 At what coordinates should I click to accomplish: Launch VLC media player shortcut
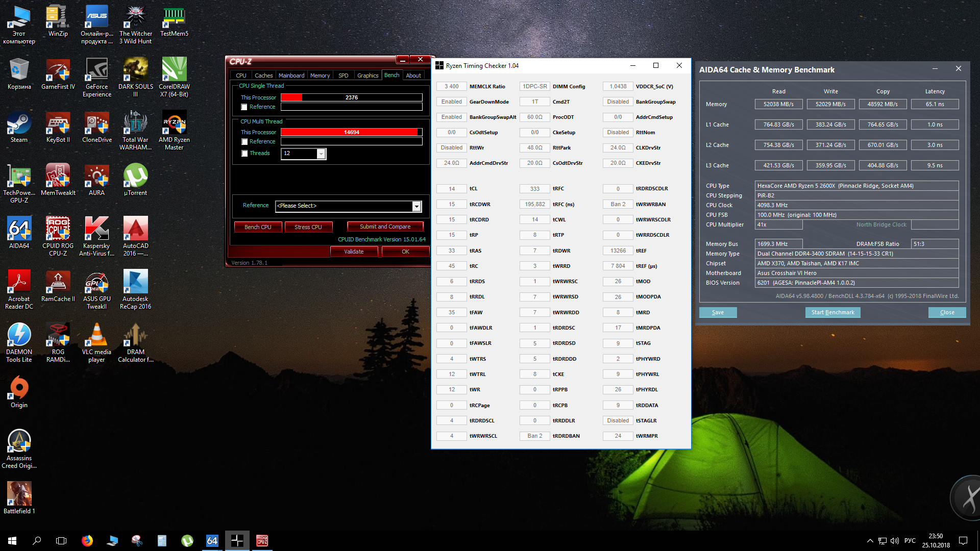[96, 336]
